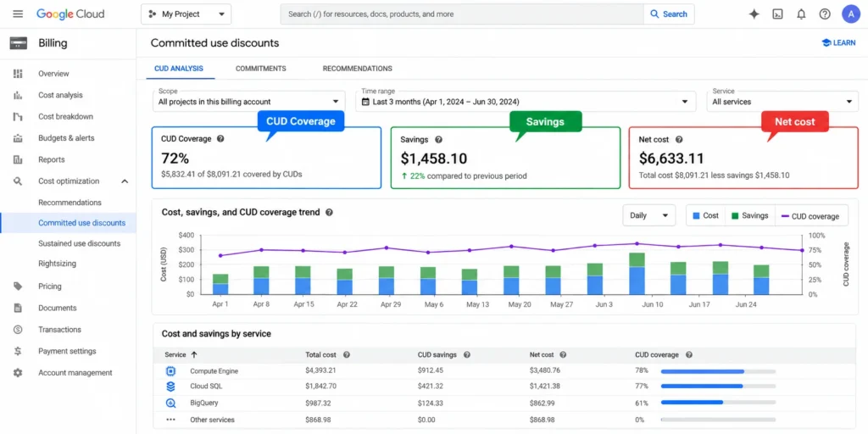Click help icon beside Net cost card title

tap(679, 140)
